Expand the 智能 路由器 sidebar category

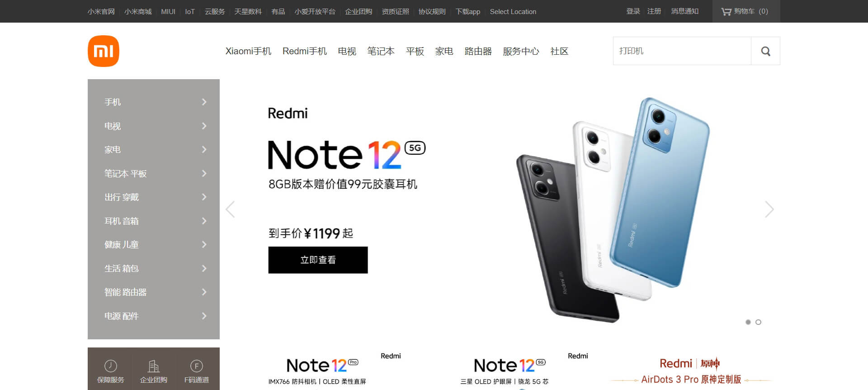point(154,292)
